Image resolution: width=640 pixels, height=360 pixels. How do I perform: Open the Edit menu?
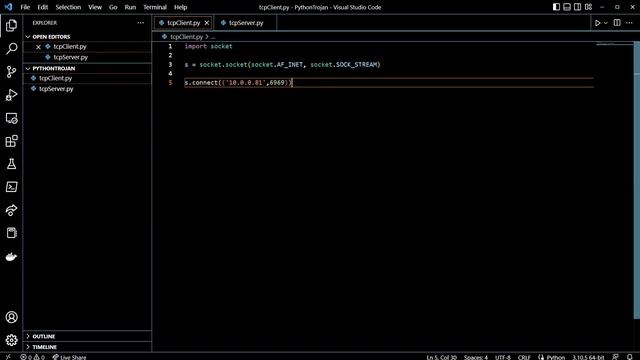[x=42, y=7]
